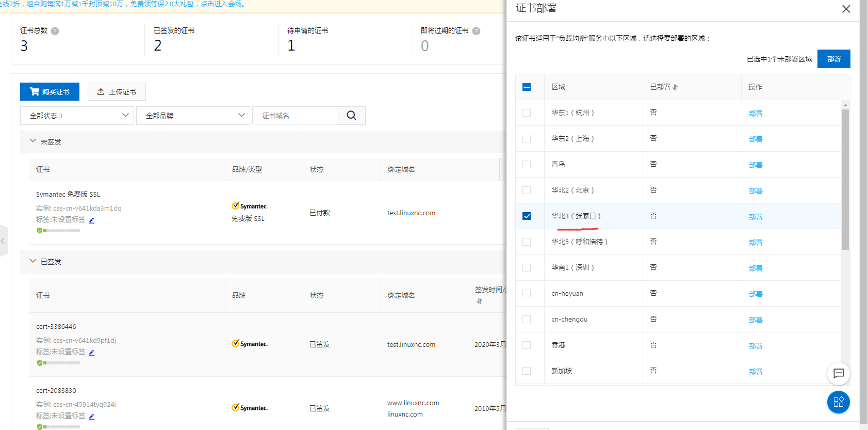This screenshot has width=868, height=430.
Task: Click 部署 link for 华北2（北京）
Action: [756, 191]
